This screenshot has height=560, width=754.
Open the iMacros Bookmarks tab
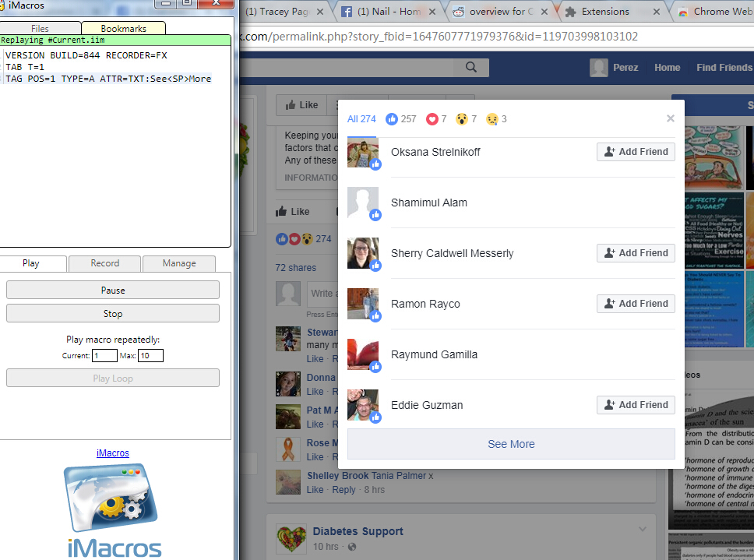(x=124, y=28)
